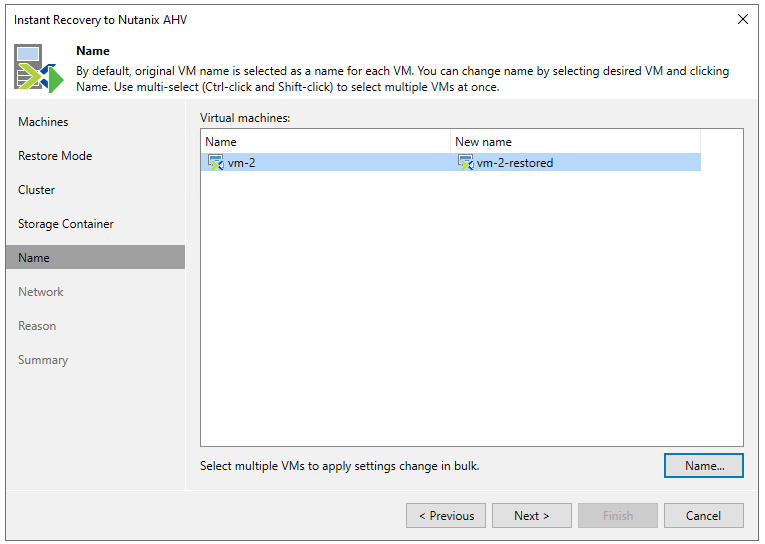Click the VM icon next to vm-2
Screen dimensions: 765x544
point(216,162)
